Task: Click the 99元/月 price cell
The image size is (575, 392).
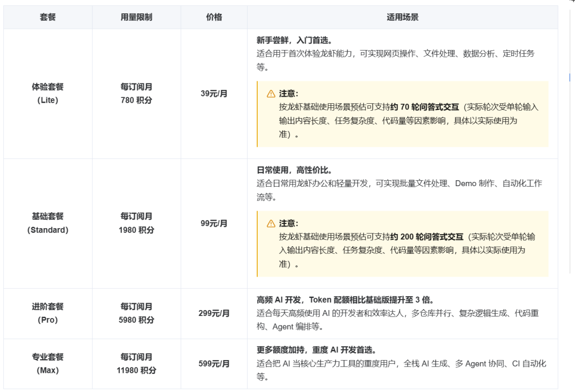Action: [x=214, y=223]
